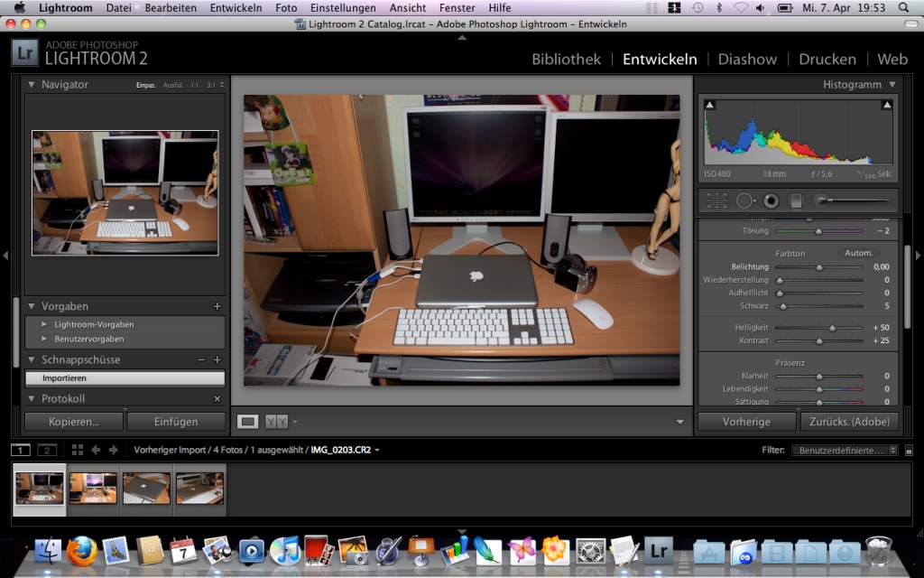Screen dimensions: 924x578
Task: Expand Lightroom-Vorgaben folder
Action: (44, 324)
